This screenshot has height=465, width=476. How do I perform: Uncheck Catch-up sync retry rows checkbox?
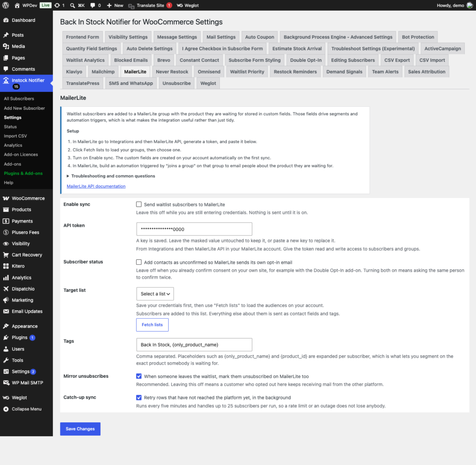pyautogui.click(x=139, y=397)
